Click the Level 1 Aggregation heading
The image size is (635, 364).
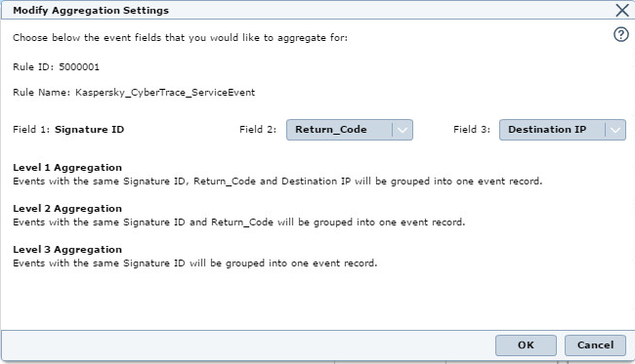coord(67,168)
